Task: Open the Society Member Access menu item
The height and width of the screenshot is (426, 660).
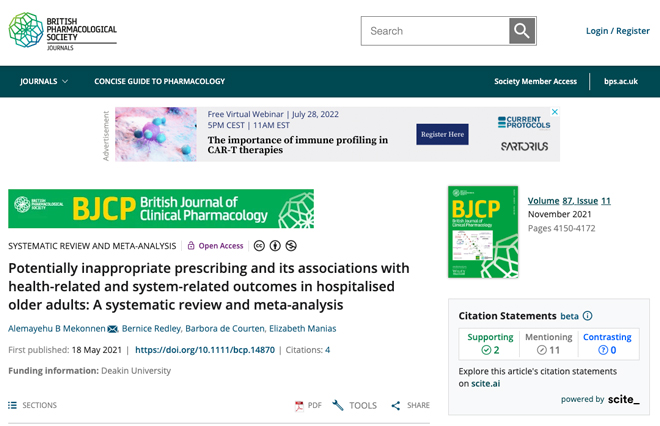Action: tap(535, 81)
